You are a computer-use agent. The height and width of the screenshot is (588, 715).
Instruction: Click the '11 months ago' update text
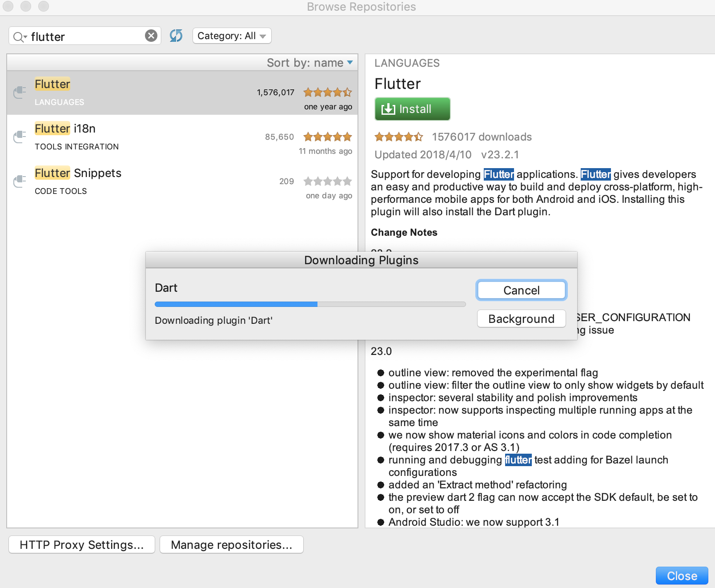pos(325,151)
